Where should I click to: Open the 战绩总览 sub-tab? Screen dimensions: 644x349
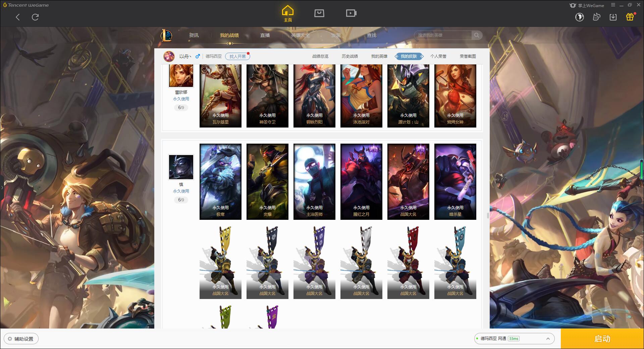pyautogui.click(x=320, y=56)
